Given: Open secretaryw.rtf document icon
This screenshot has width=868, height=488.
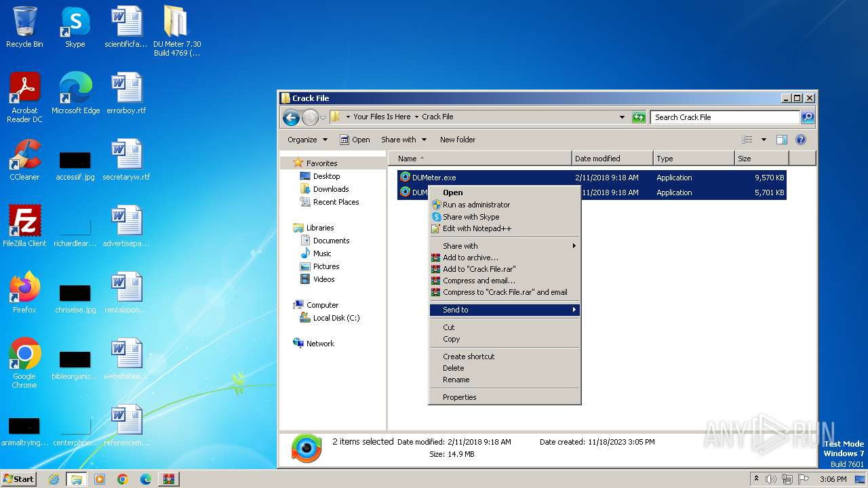Looking at the screenshot, I should click(x=126, y=160).
